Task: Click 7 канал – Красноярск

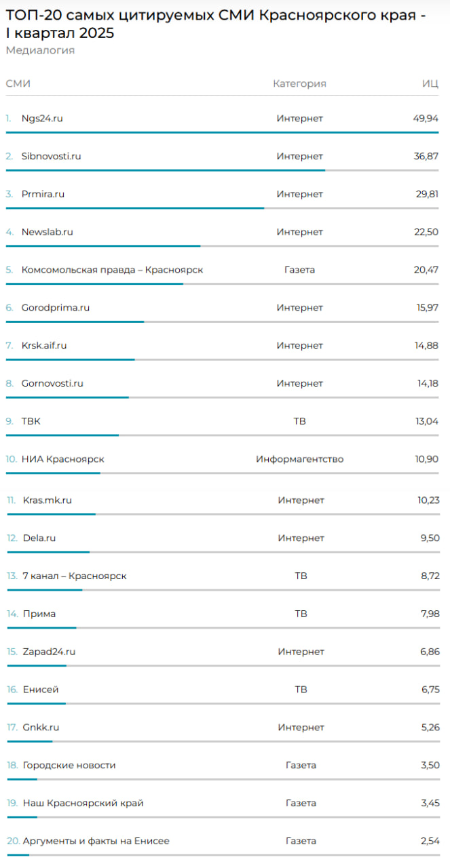Action: [x=75, y=576]
